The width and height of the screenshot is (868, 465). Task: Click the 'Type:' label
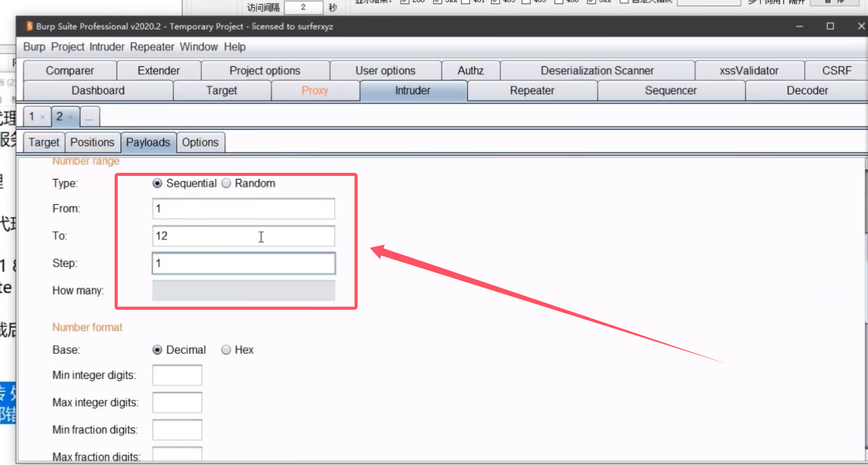pos(65,184)
